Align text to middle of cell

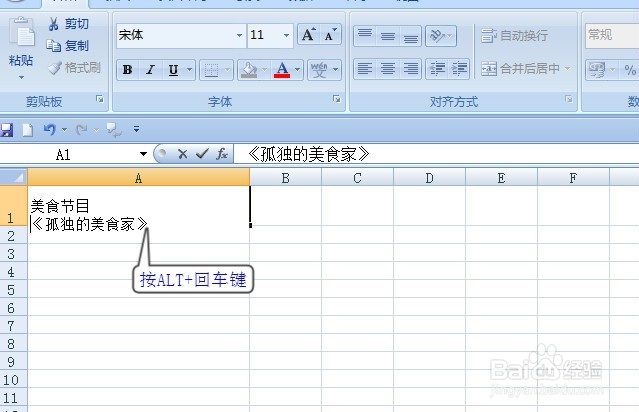[x=388, y=36]
